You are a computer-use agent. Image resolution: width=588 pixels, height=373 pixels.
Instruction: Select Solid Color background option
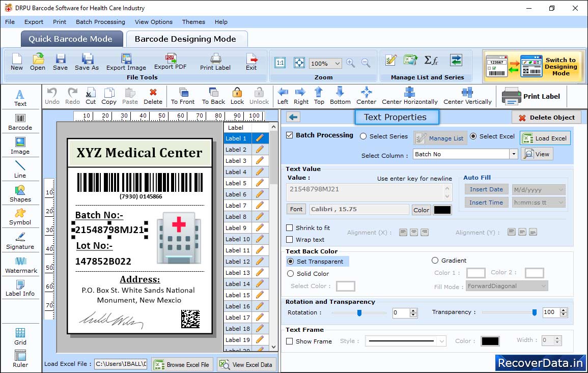pyautogui.click(x=290, y=273)
